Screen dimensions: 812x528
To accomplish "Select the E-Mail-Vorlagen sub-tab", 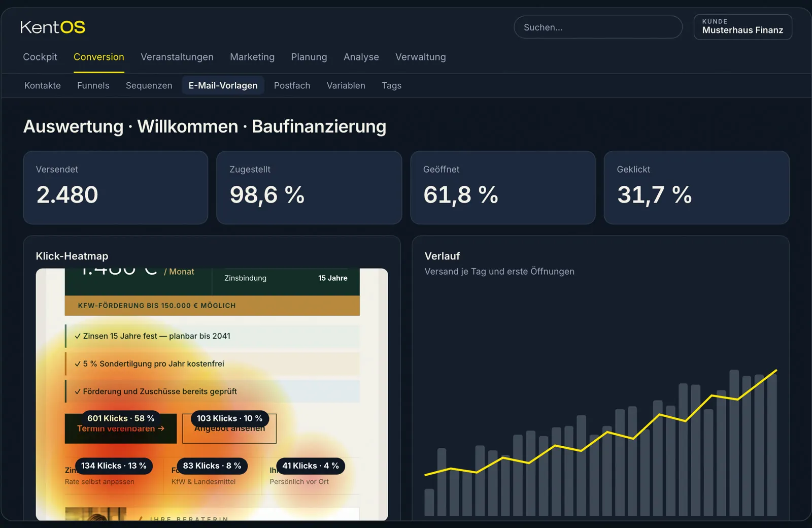I will click(x=223, y=85).
